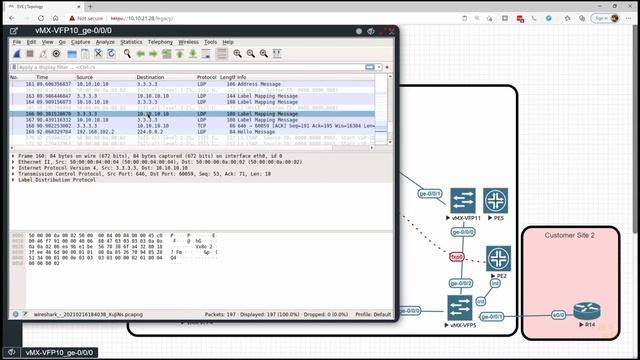Open capture options gear icon
This screenshot has width=640, height=360.
pyautogui.click(x=56, y=54)
